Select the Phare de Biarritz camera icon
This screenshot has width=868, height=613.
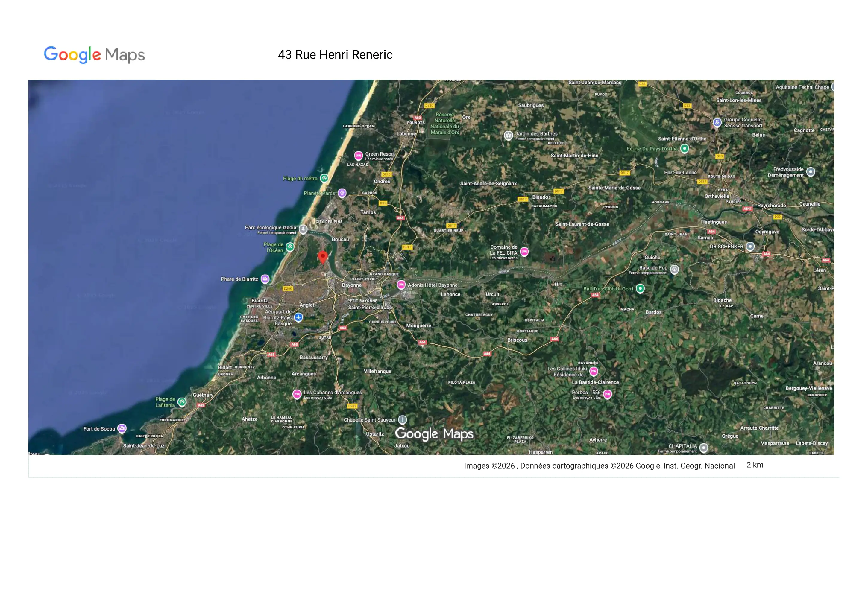pyautogui.click(x=265, y=279)
